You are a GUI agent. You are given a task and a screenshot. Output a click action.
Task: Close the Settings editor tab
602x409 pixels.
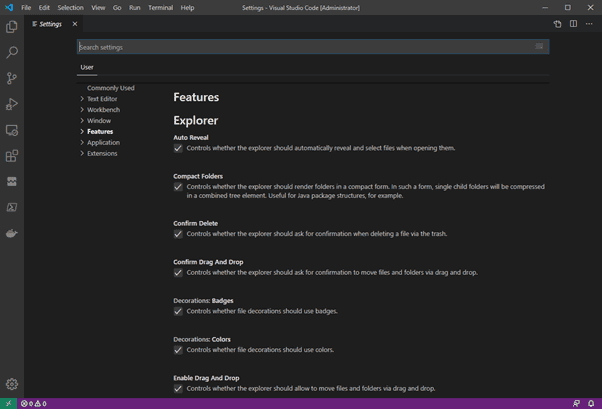coord(75,24)
